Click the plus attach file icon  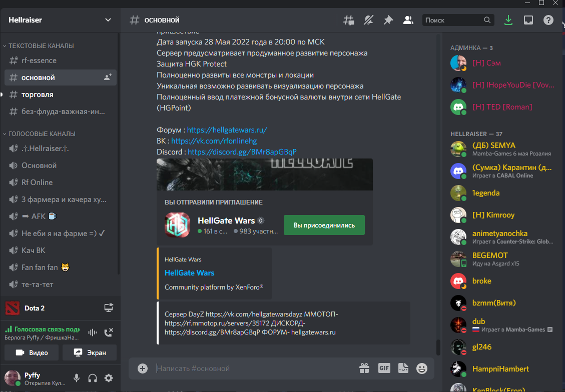tap(143, 368)
